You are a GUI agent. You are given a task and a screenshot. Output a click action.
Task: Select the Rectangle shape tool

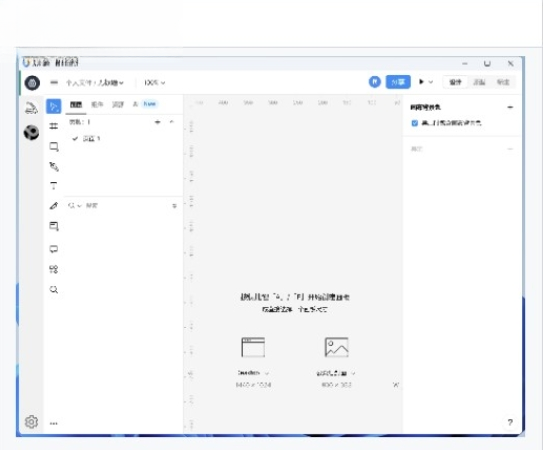click(54, 147)
